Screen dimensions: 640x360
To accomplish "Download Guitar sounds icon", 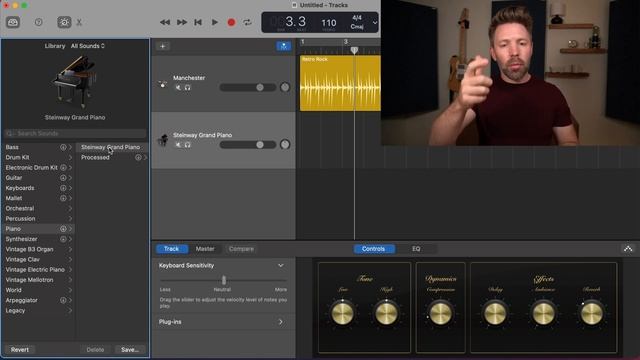I will click(x=63, y=178).
